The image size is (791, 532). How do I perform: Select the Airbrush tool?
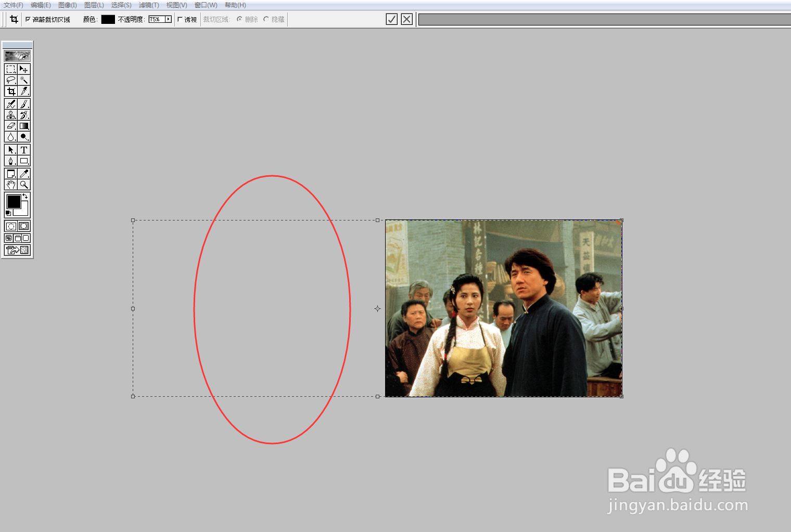[x=11, y=104]
